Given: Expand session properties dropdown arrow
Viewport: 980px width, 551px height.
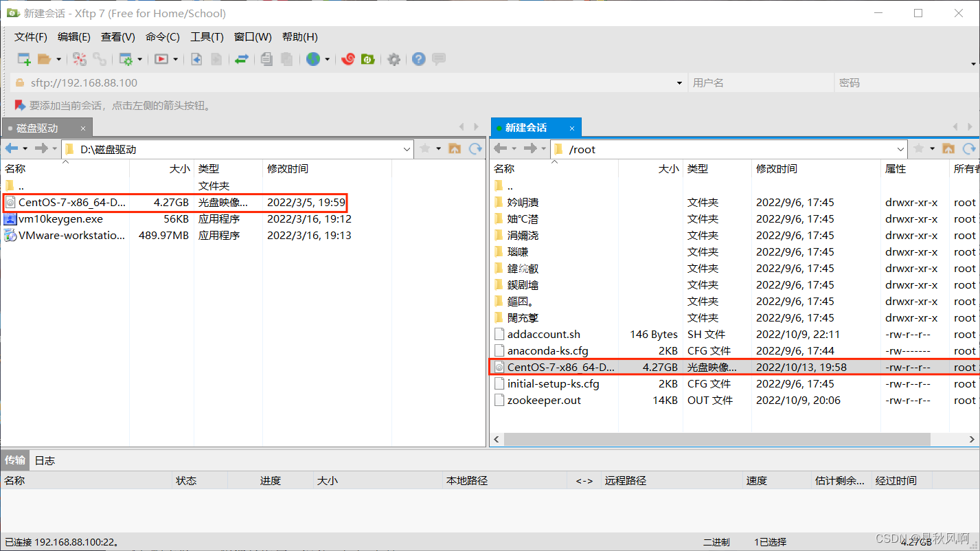Looking at the screenshot, I should 139,59.
